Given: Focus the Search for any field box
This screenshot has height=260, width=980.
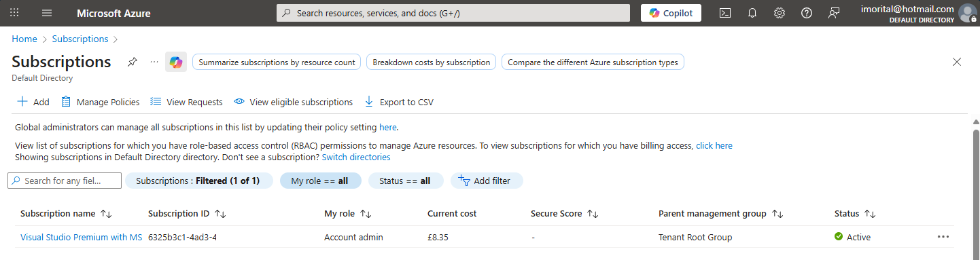Looking at the screenshot, I should point(65,181).
